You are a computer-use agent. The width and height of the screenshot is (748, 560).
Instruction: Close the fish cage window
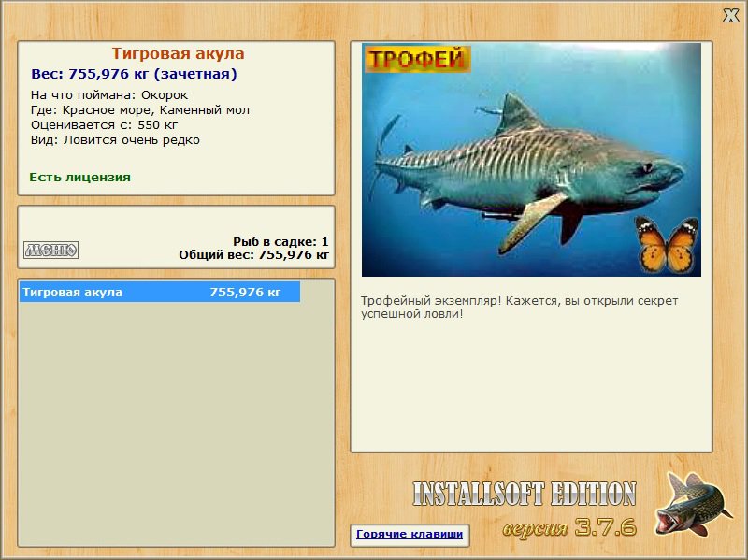point(730,15)
